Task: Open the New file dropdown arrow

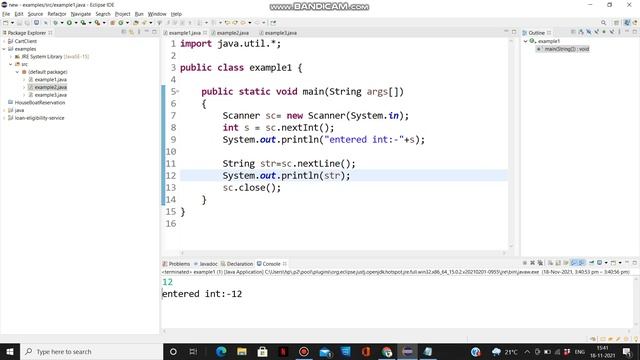Action: (12, 23)
